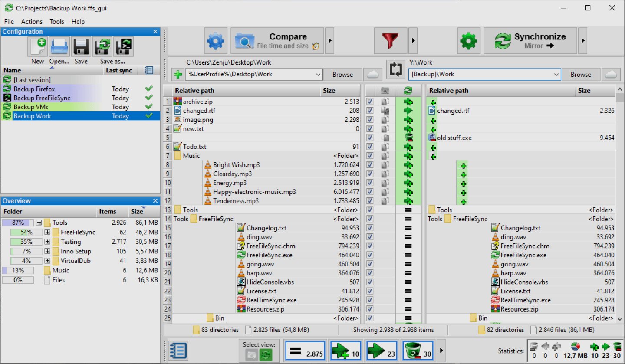625x364 pixels.
Task: Save the current configuration with the floppy icon
Action: [81, 46]
